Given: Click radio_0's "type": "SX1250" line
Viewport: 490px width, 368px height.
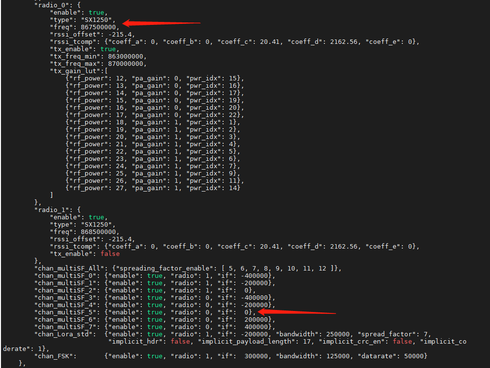Looking at the screenshot, I should click(82, 20).
